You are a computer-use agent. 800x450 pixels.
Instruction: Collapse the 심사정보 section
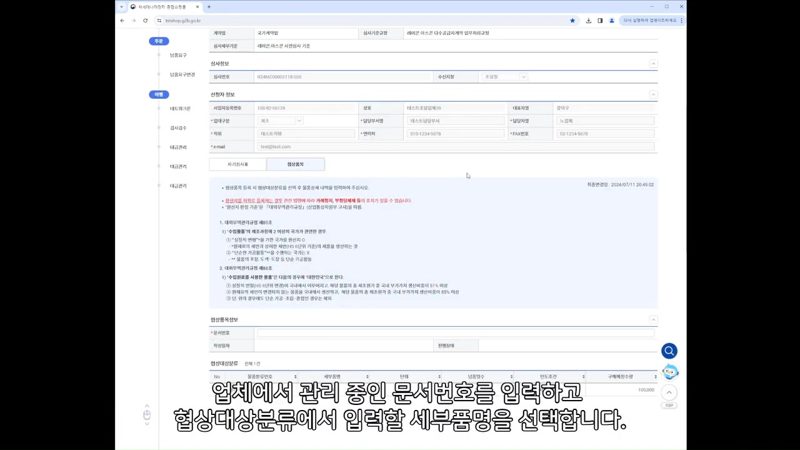click(x=653, y=64)
